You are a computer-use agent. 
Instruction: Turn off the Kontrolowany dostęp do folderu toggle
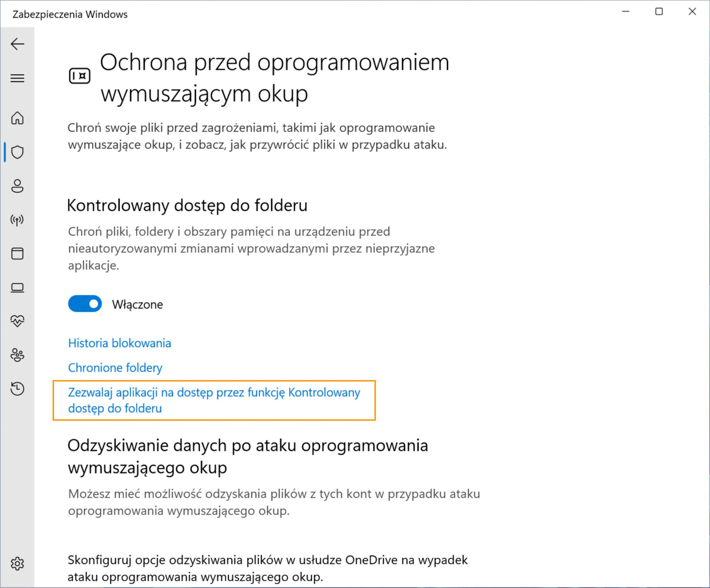pyautogui.click(x=85, y=304)
